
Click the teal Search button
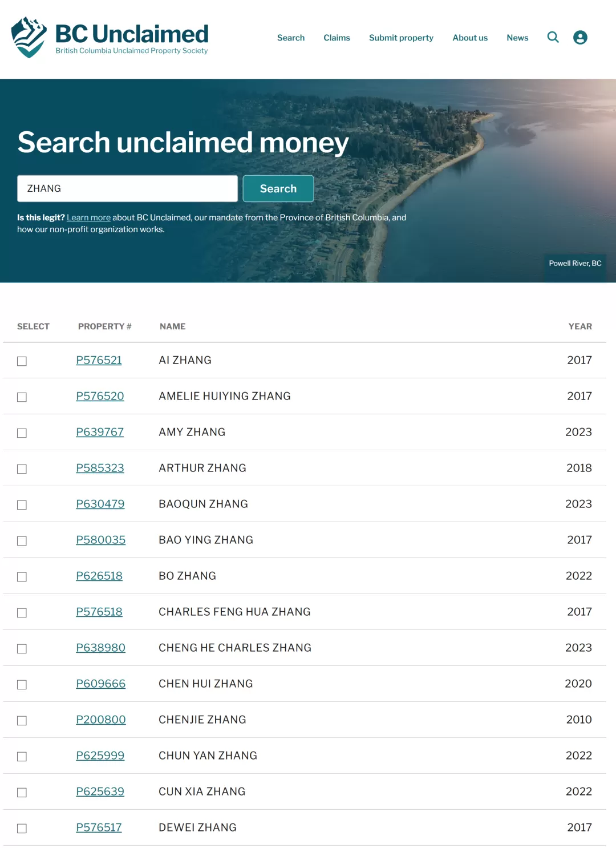(278, 188)
